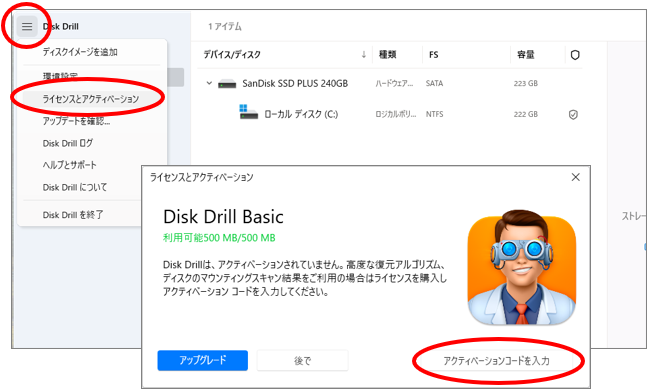Click アクティベーションコードを入力 button
The image size is (650, 392).
[497, 361]
